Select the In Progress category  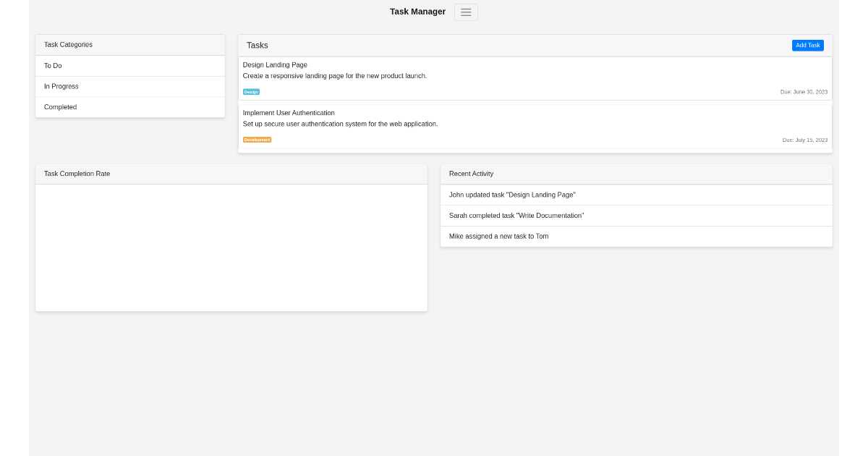pos(61,86)
